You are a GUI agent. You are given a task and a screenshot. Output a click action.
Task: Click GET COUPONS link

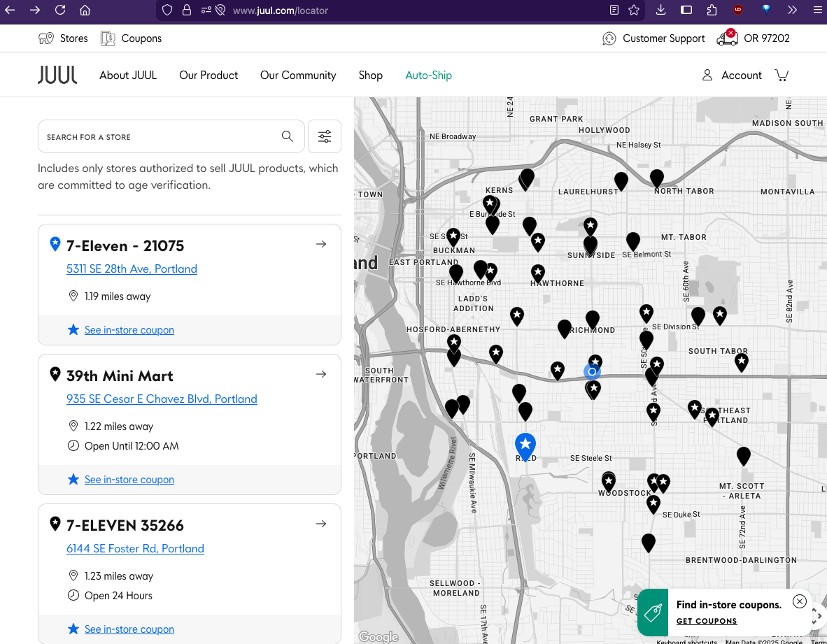pos(707,621)
